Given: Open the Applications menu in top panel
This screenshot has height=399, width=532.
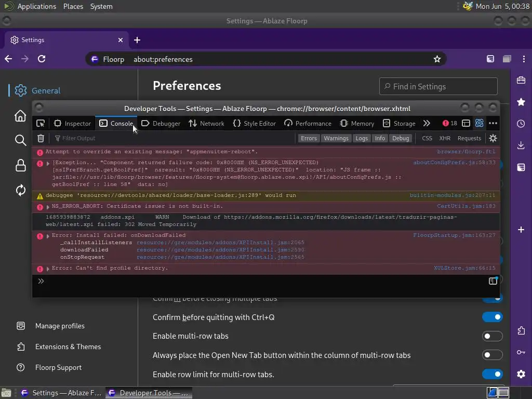Looking at the screenshot, I should 37,6.
